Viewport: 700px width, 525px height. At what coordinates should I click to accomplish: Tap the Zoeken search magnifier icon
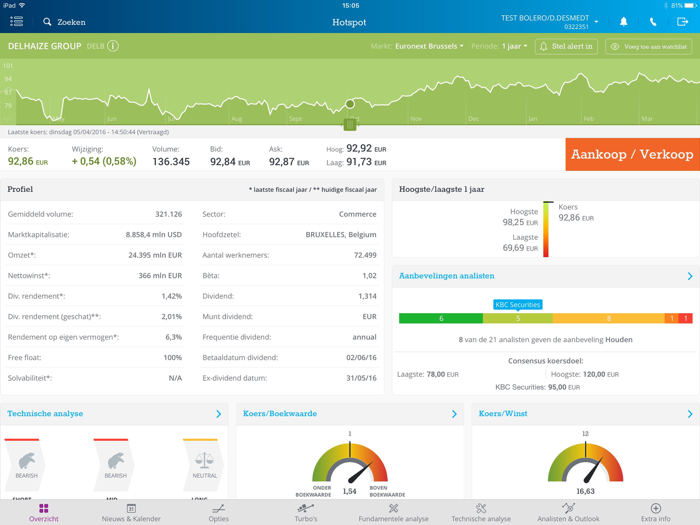click(x=47, y=21)
